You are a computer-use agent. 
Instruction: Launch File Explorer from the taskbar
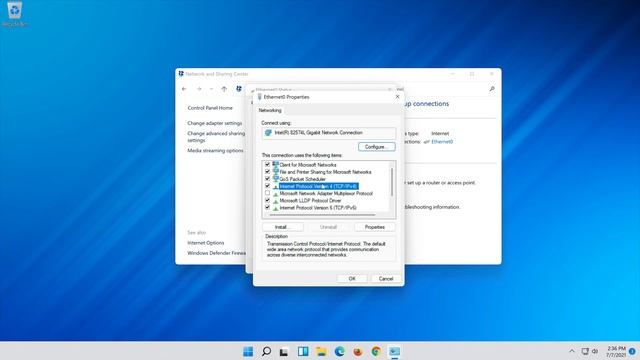321,351
